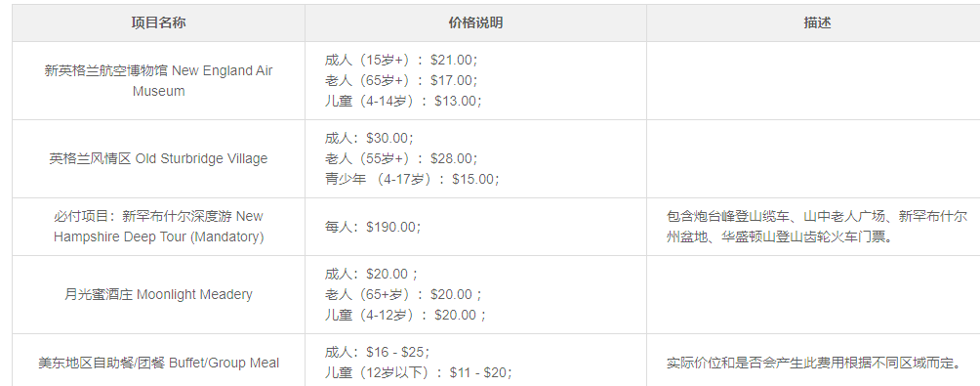Click Moonlight Meadery child 4-12岁 price
The image size is (980, 386).
406,315
